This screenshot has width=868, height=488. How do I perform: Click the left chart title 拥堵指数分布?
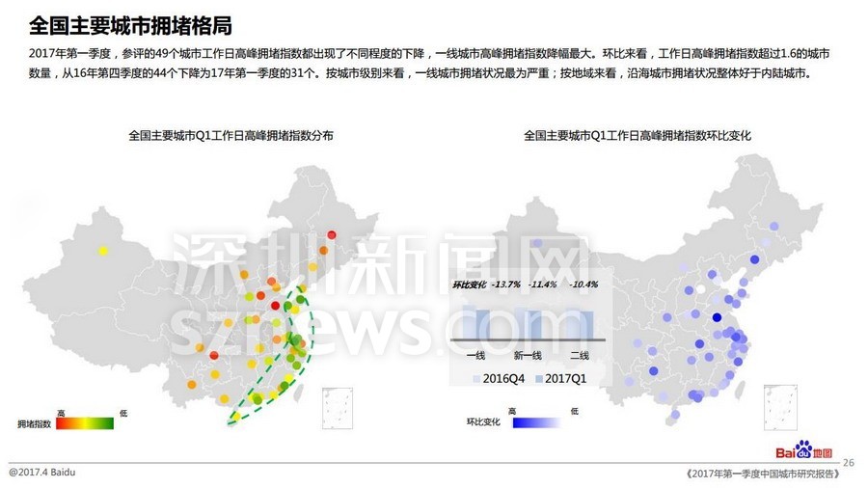[x=231, y=136]
